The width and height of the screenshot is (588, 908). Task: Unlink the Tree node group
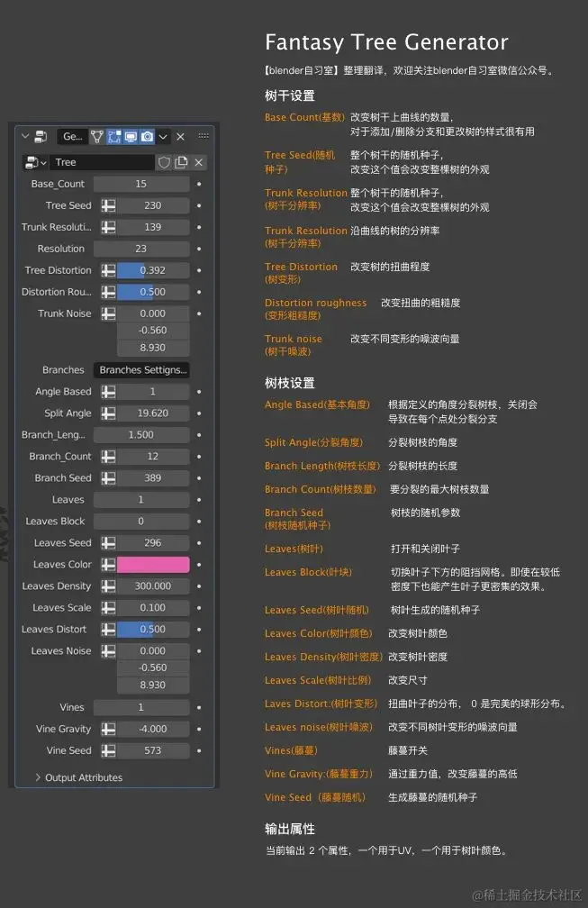click(x=198, y=163)
